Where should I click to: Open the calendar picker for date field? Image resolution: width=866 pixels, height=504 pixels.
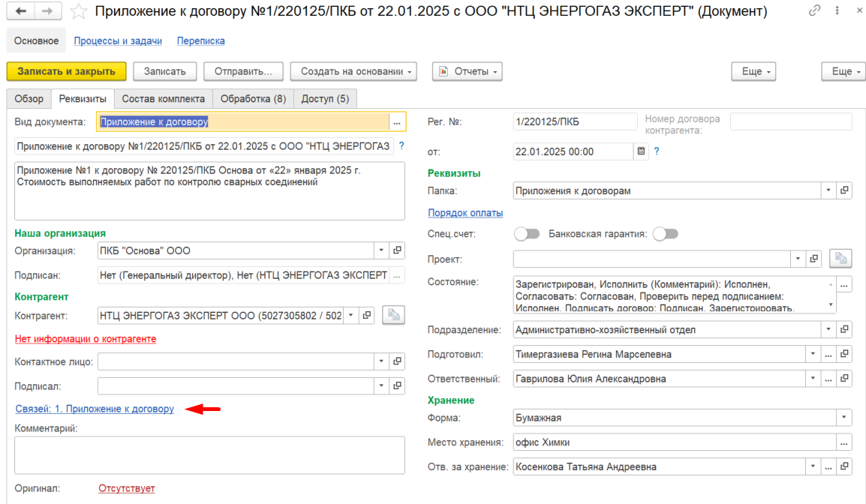point(641,151)
